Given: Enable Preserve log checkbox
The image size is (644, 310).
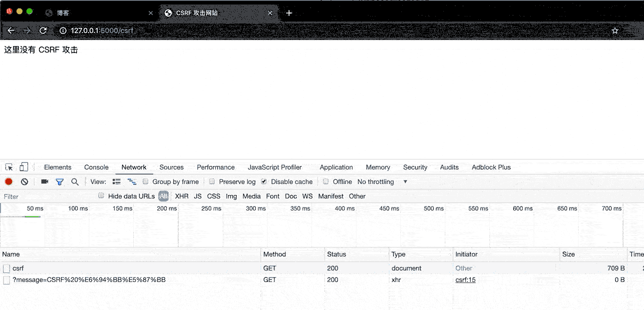Looking at the screenshot, I should pyautogui.click(x=212, y=181).
